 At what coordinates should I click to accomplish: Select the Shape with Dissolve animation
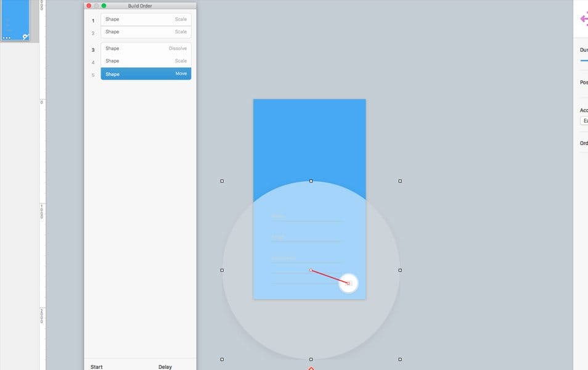(x=145, y=48)
